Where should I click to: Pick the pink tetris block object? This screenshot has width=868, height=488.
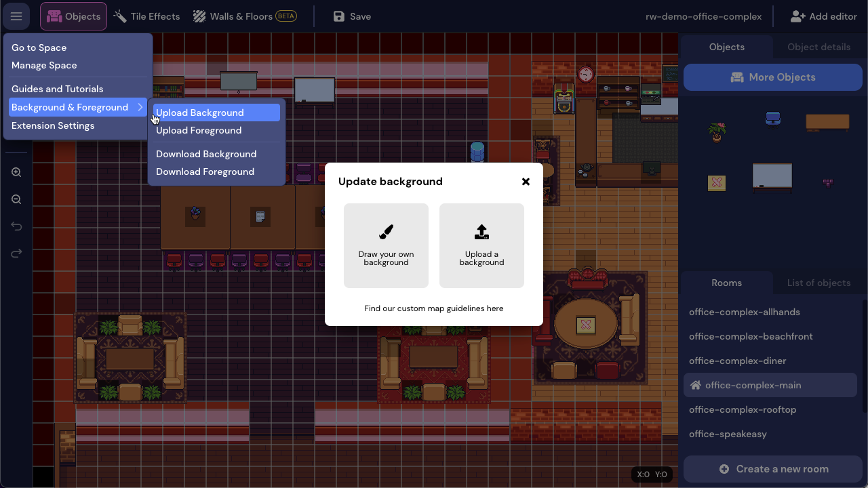828,182
